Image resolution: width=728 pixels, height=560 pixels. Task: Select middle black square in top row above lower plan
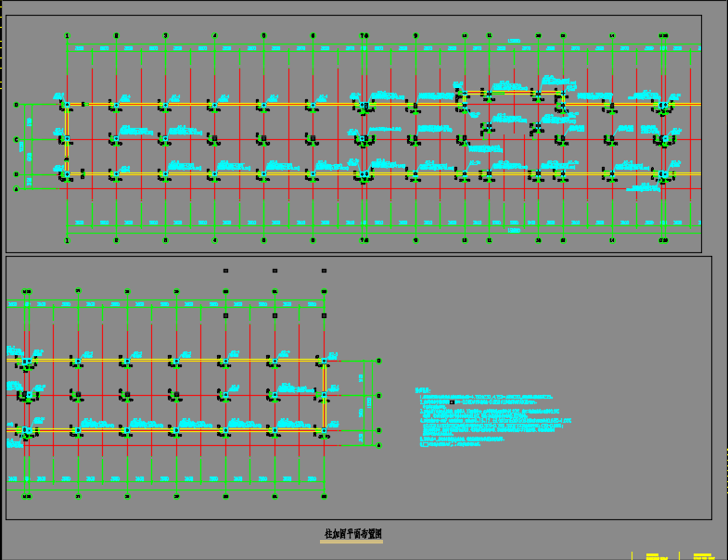[x=275, y=271]
